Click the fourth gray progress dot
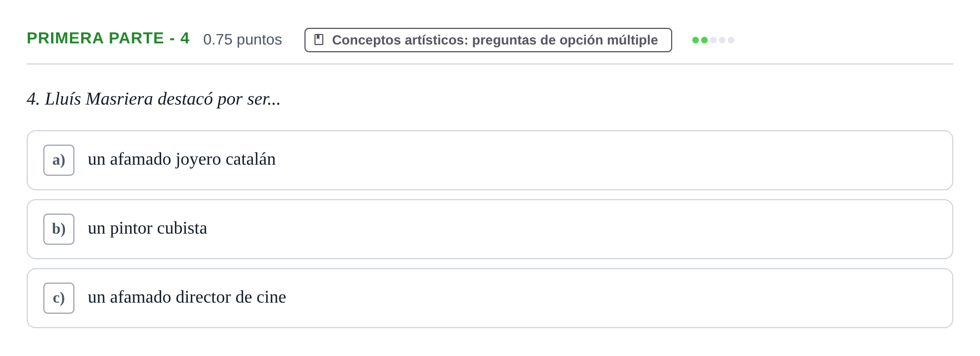 [x=722, y=40]
